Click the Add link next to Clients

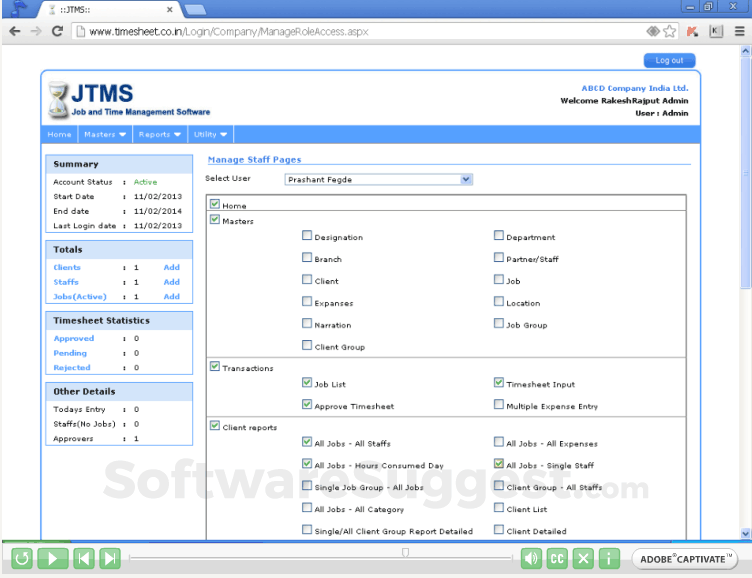pos(171,268)
